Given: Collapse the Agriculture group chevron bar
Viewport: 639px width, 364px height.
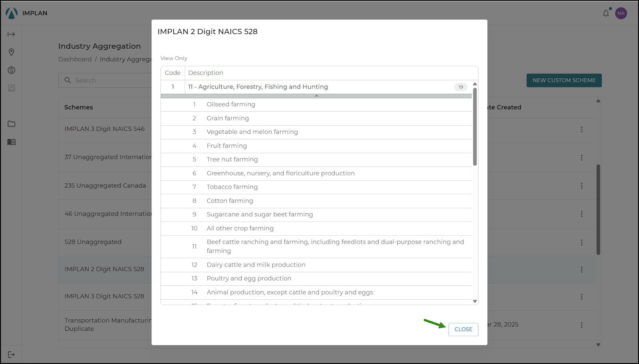Looking at the screenshot, I should pos(316,96).
